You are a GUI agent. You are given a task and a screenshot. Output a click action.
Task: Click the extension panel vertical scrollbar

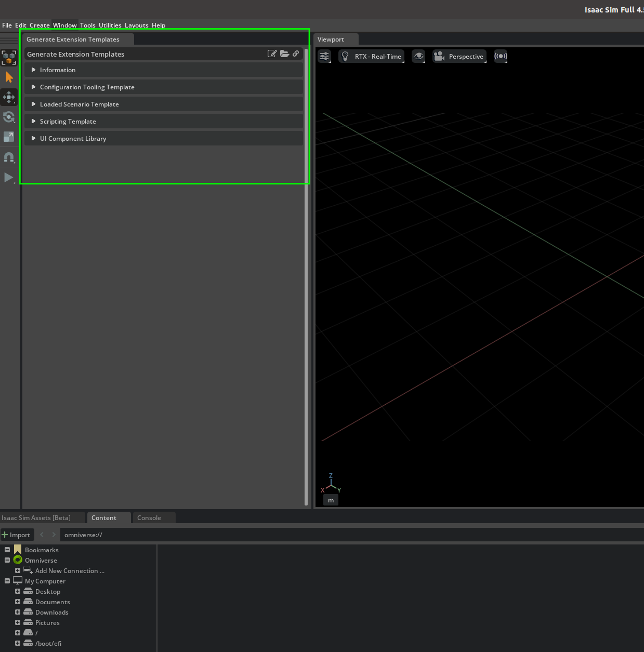pyautogui.click(x=306, y=276)
